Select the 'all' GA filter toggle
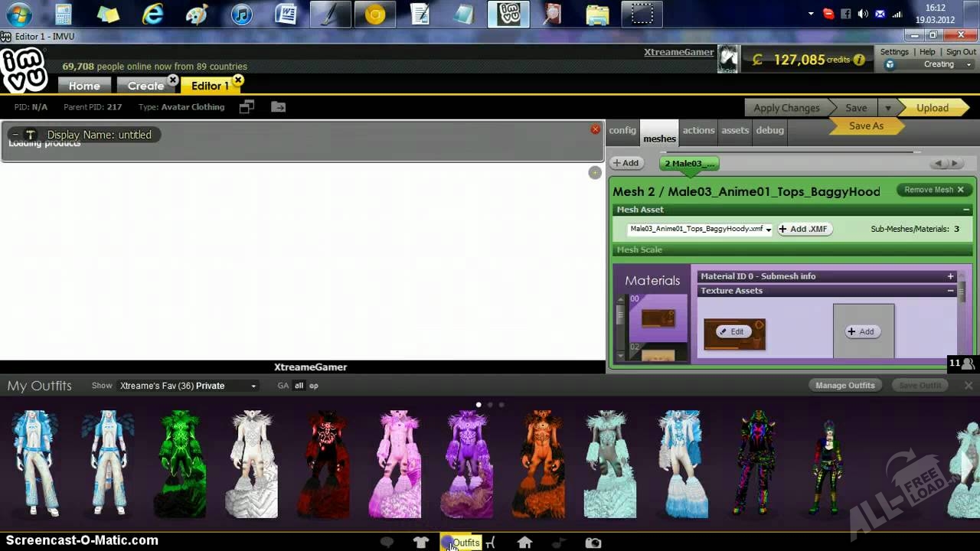 pos(299,386)
